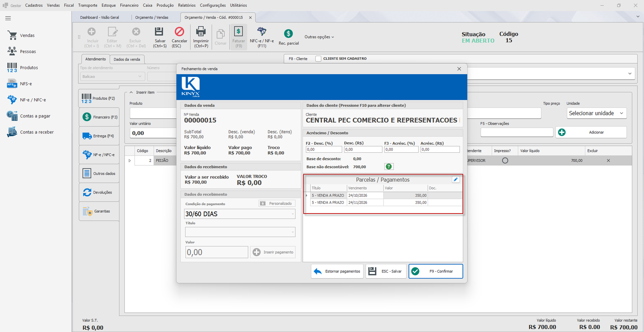Open the Imprimir print icon
The image size is (644, 332).
pyautogui.click(x=200, y=32)
